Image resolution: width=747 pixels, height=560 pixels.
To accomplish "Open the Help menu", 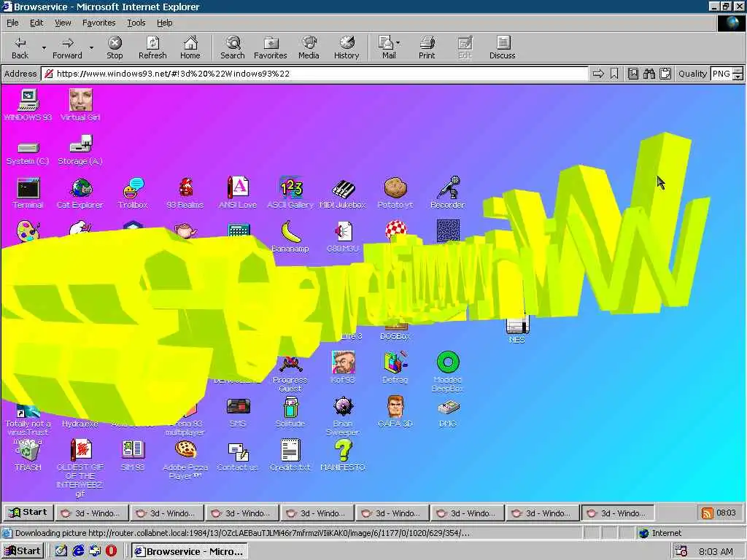I will [164, 23].
